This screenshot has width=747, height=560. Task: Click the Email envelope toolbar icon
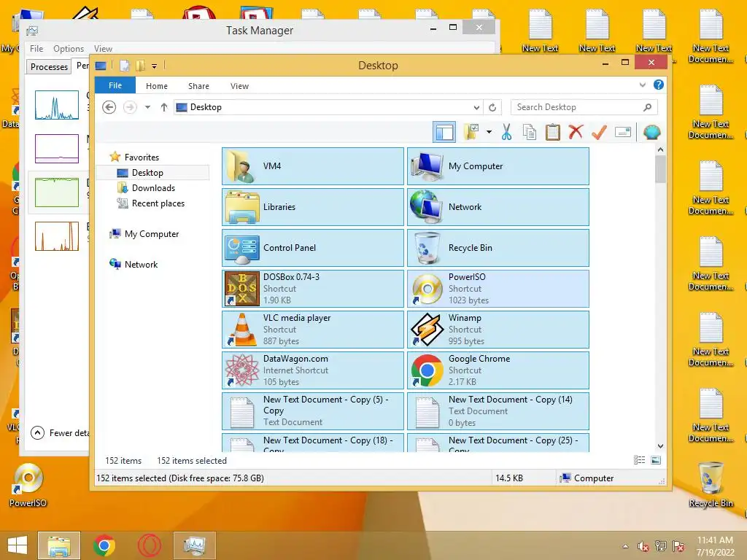tap(623, 132)
